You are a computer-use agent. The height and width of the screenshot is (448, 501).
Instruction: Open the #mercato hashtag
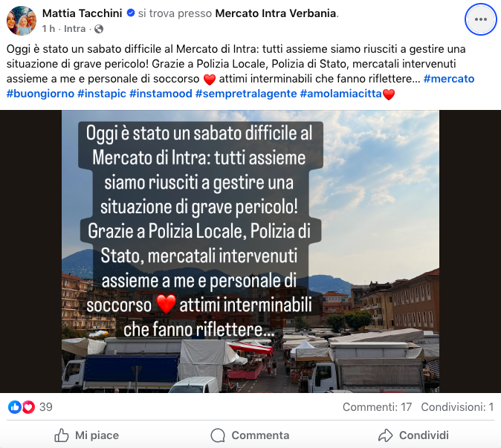(449, 79)
